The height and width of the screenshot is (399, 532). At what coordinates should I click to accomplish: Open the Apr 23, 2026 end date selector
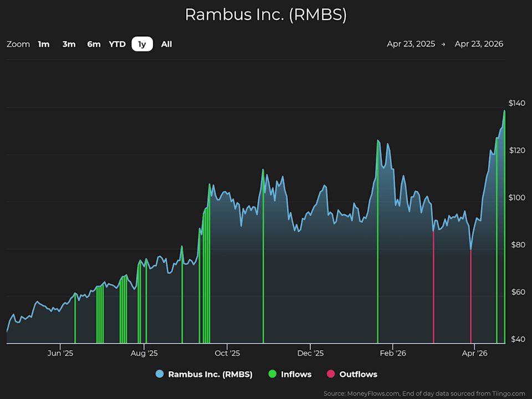(x=479, y=44)
